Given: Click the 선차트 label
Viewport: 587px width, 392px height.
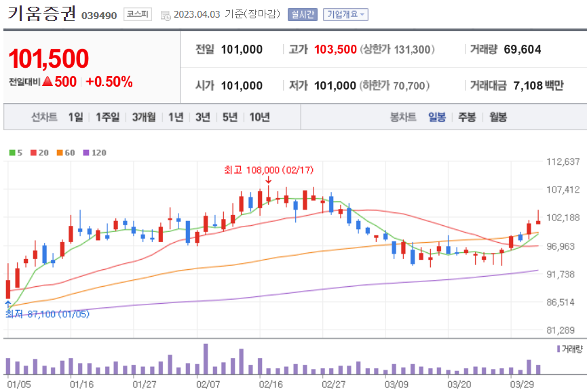Looking at the screenshot, I should [44, 117].
